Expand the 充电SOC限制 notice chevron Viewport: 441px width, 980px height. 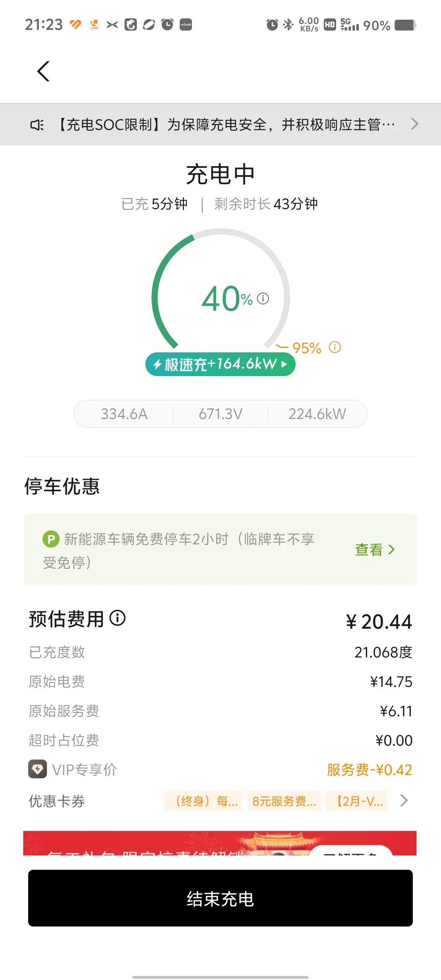tap(414, 124)
